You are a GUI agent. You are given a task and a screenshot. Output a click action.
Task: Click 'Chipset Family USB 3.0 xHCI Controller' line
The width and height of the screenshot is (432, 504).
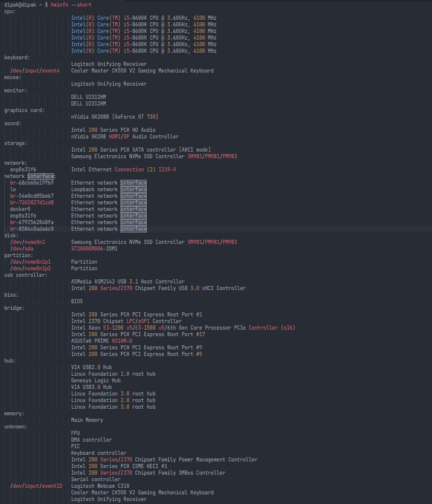pyautogui.click(x=158, y=288)
